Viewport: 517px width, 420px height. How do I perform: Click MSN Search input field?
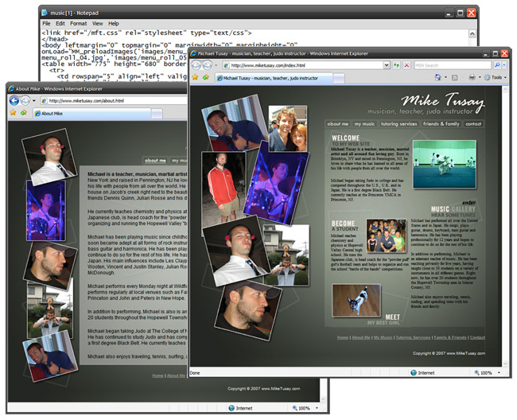(453, 65)
